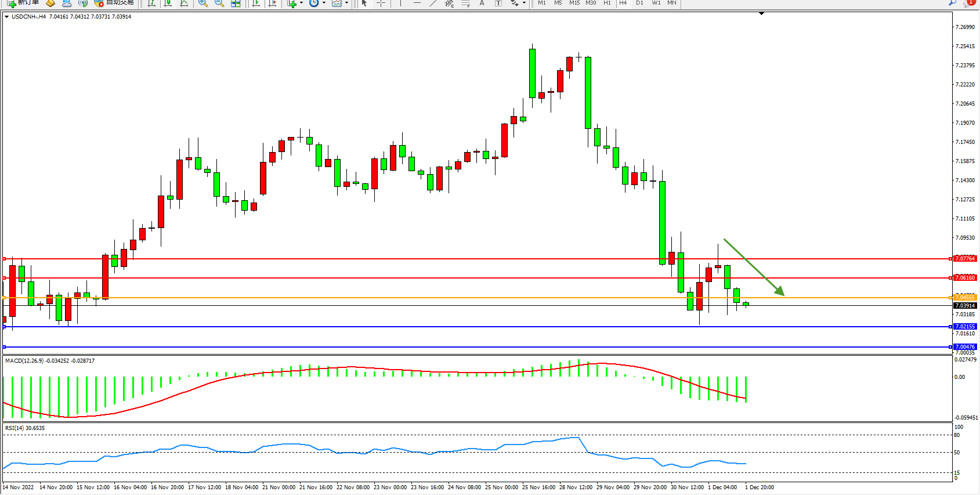
Task: Click the Zoom Out magnifier icon
Action: click(219, 3)
